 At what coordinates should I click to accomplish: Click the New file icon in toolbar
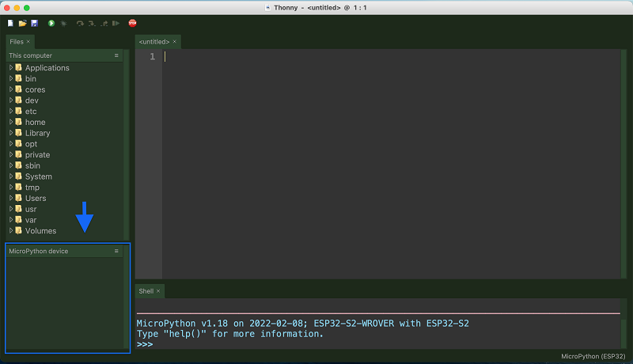coord(10,24)
